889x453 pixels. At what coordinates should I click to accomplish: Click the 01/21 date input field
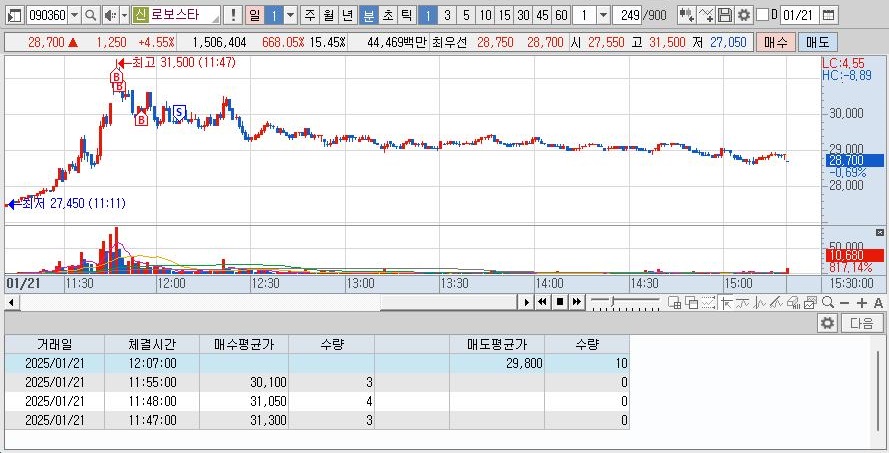[799, 15]
